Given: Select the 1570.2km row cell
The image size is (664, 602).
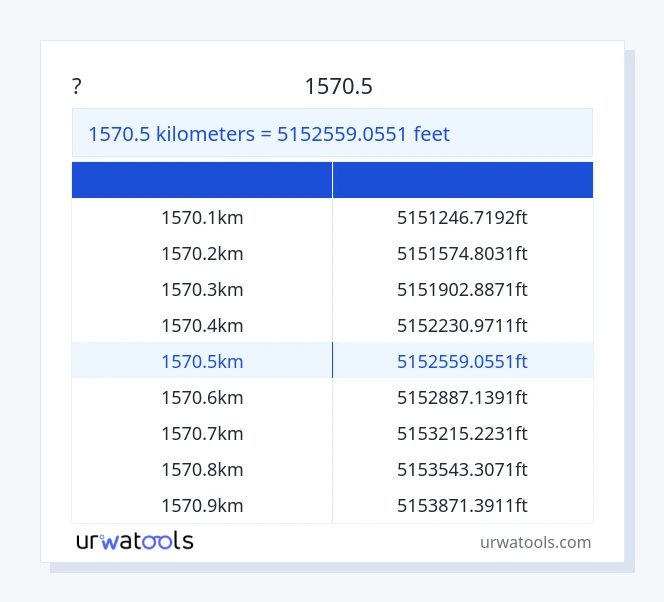Looking at the screenshot, I should (x=202, y=253).
